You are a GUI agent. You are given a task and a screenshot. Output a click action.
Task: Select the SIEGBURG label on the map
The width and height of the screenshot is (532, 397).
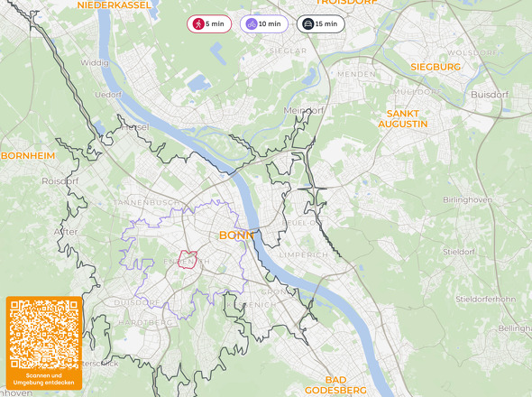click(x=436, y=67)
